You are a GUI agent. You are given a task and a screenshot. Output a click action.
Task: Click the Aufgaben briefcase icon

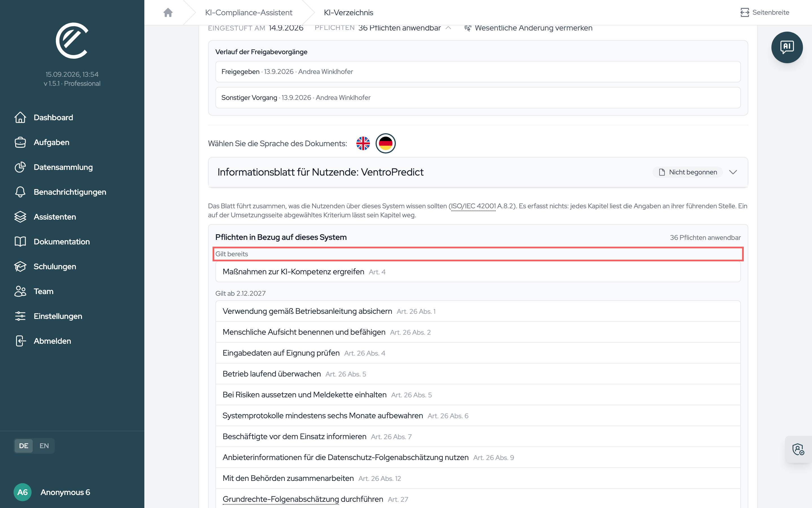click(20, 142)
